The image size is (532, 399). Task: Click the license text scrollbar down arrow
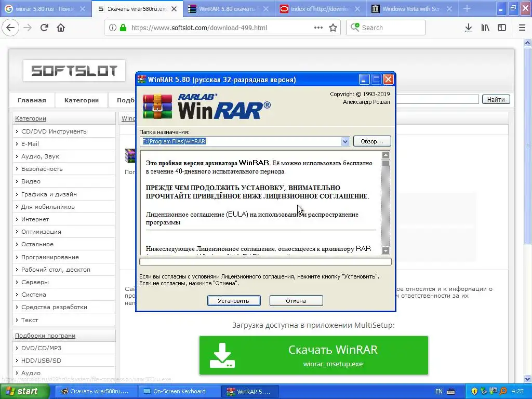click(386, 251)
